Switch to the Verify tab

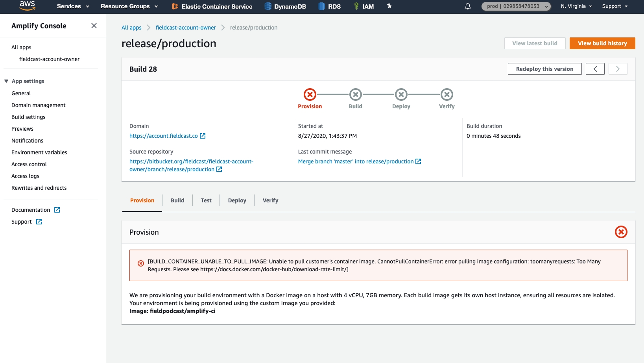(x=271, y=200)
